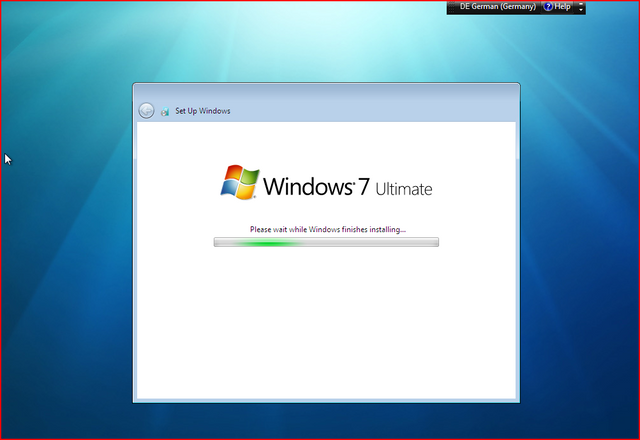
Task: Click the 'Please wait while Windows finishes installing...' text
Action: pos(328,229)
